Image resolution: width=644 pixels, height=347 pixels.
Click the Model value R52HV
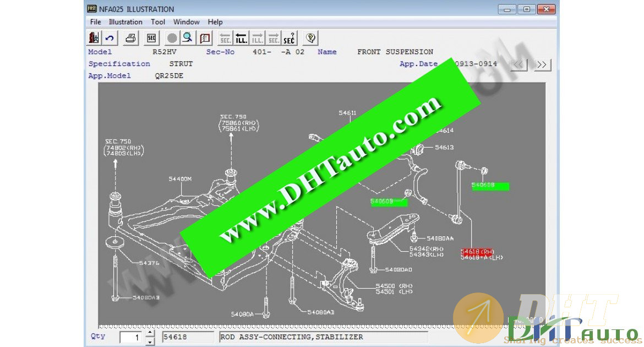click(x=164, y=52)
